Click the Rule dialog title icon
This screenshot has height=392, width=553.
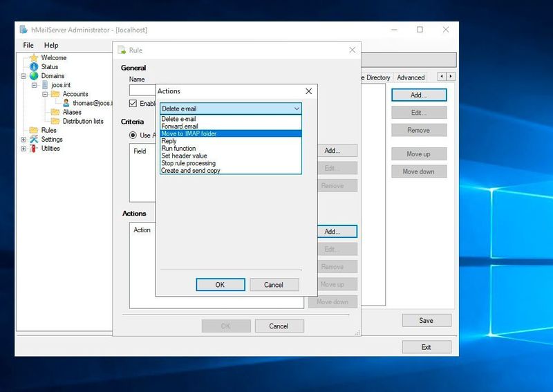tap(122, 50)
